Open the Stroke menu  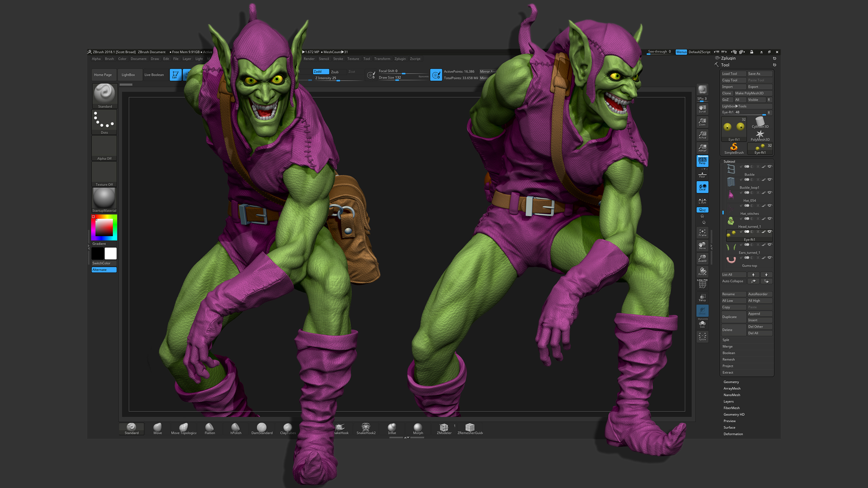338,59
